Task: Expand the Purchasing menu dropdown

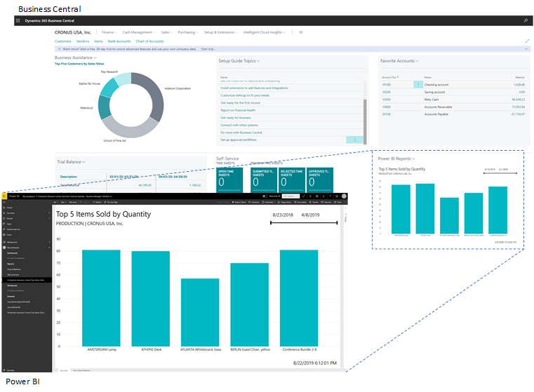Action: [x=187, y=32]
